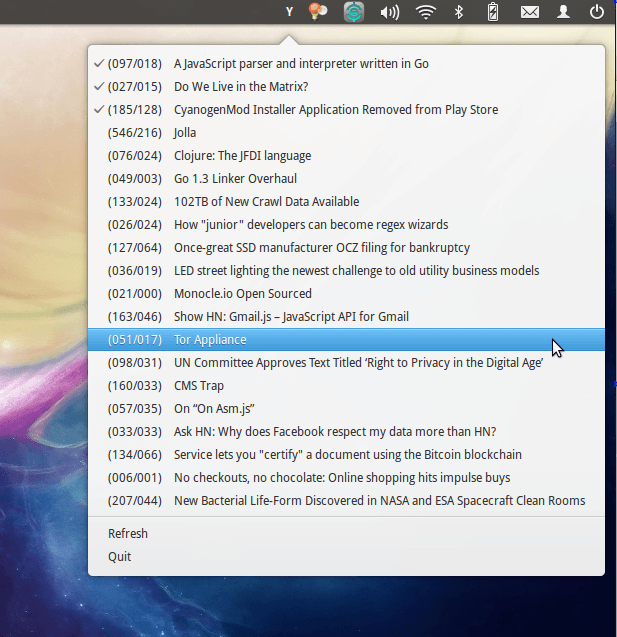617x637 pixels.
Task: Open Ask HN: Facebook respect my data story
Action: click(x=346, y=431)
